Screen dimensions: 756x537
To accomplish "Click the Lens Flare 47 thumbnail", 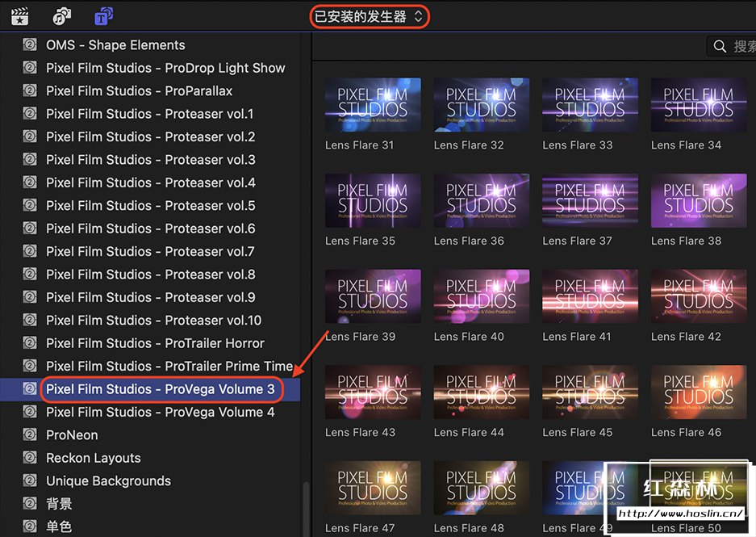I will 373,488.
